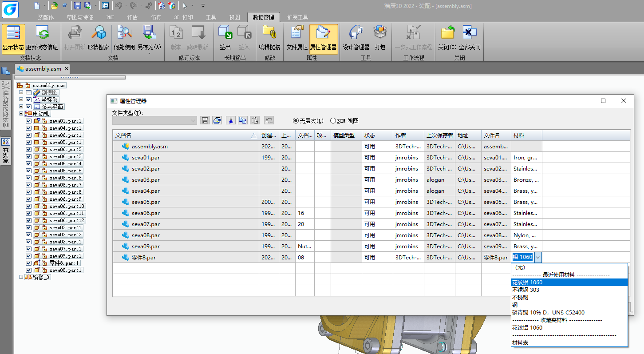Click Open folder icon in quick access

click(54, 6)
